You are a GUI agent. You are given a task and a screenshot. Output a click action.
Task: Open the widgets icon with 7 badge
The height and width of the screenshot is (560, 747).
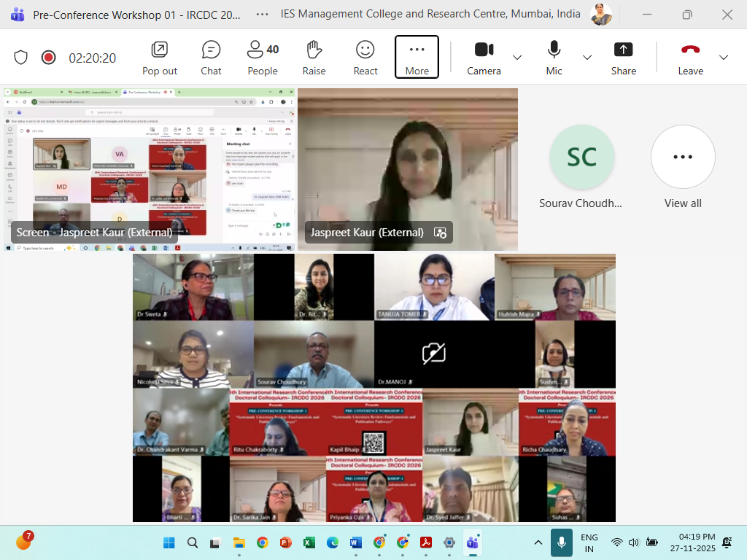tap(23, 542)
